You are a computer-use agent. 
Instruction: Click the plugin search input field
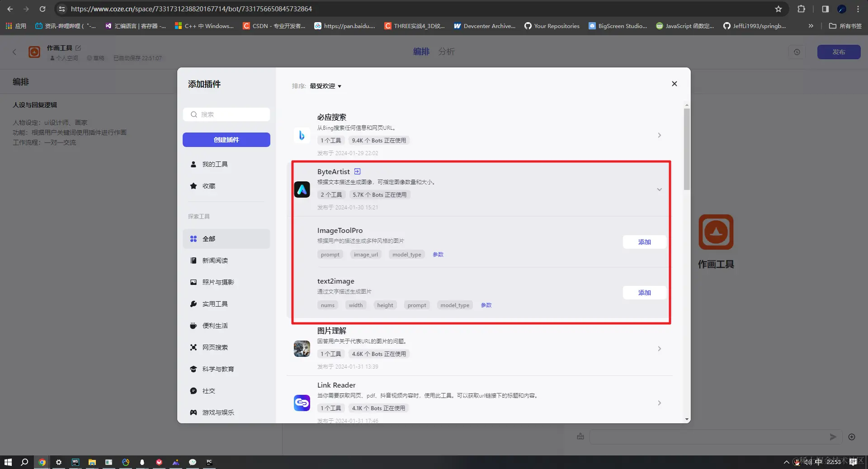226,114
